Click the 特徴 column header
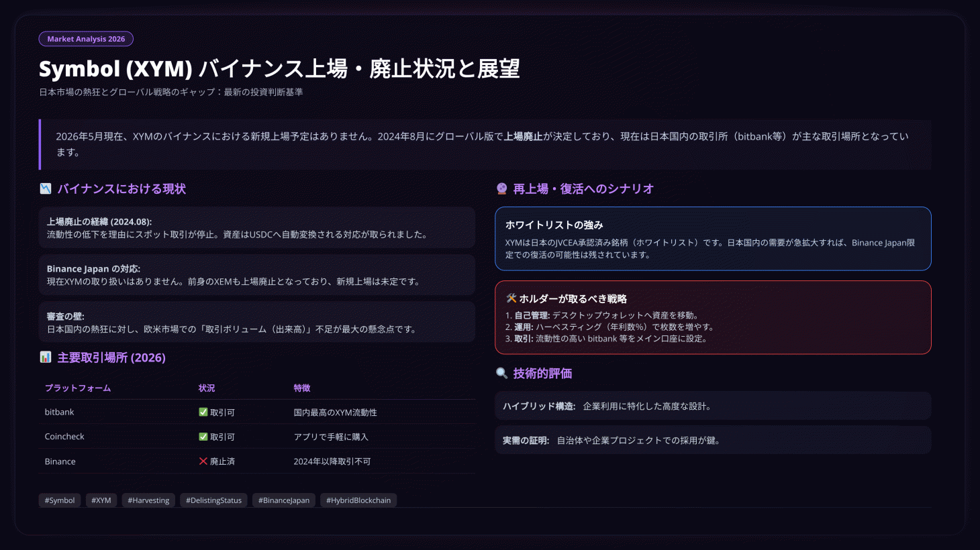This screenshot has width=980, height=550. (x=302, y=388)
